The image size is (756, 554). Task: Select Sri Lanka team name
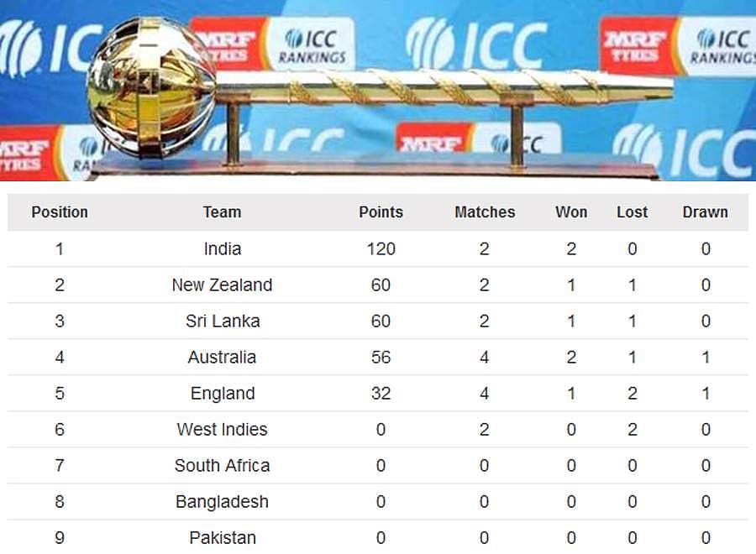223,321
